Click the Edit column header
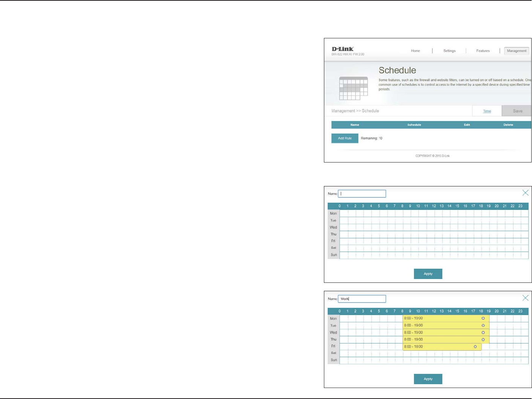Screen dimensions: 532x399 click(467, 125)
